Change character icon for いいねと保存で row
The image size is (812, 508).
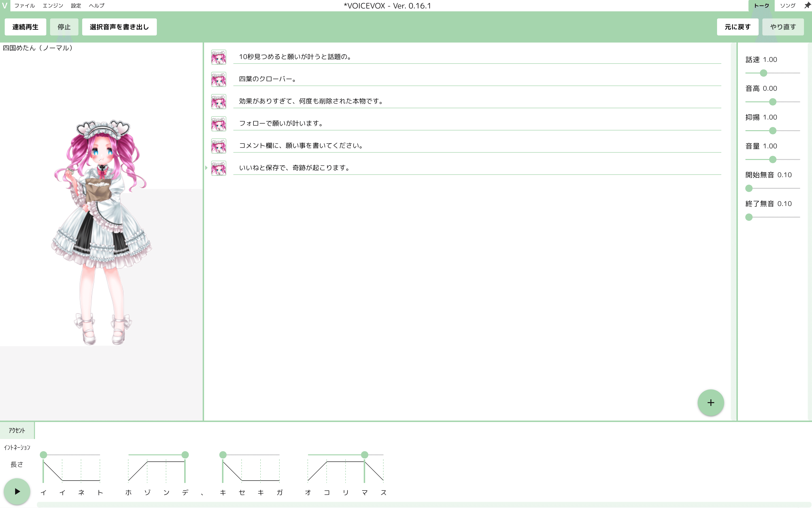(x=219, y=168)
